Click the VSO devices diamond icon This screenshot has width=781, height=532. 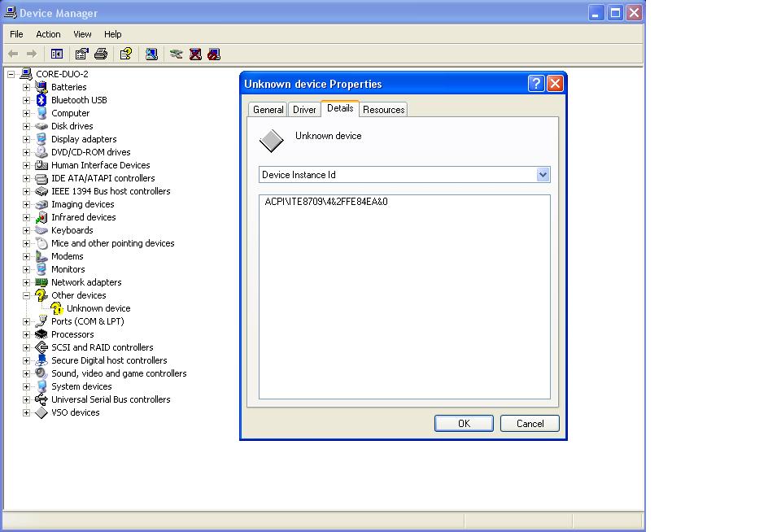41,412
